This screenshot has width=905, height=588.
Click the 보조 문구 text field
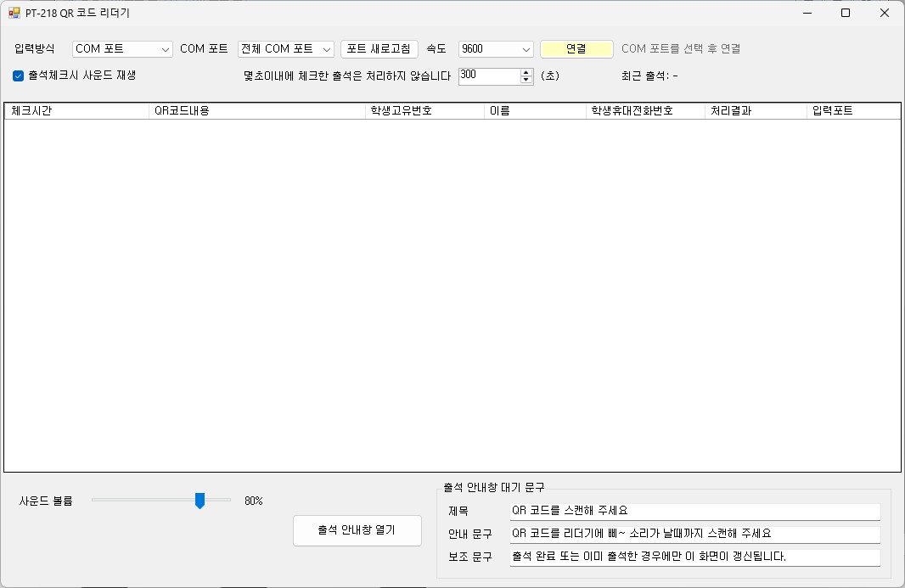(695, 557)
